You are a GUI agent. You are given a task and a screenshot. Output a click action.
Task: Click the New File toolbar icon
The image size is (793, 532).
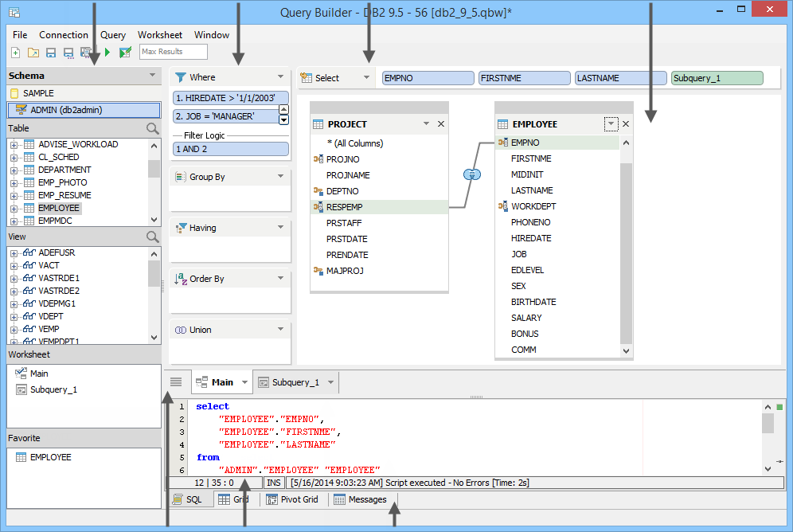[x=14, y=52]
